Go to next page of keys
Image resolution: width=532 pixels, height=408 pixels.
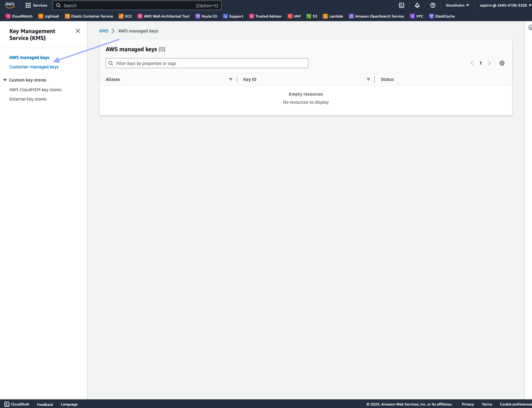489,63
